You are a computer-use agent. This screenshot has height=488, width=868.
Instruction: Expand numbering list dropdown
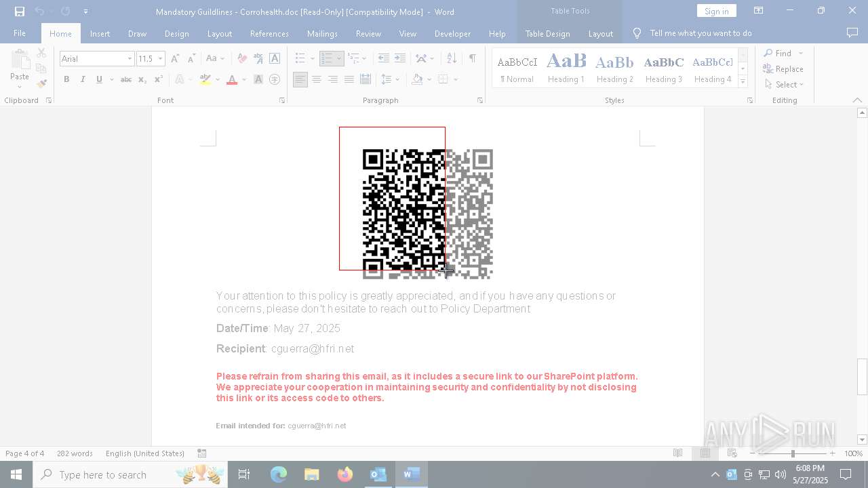tap(339, 59)
